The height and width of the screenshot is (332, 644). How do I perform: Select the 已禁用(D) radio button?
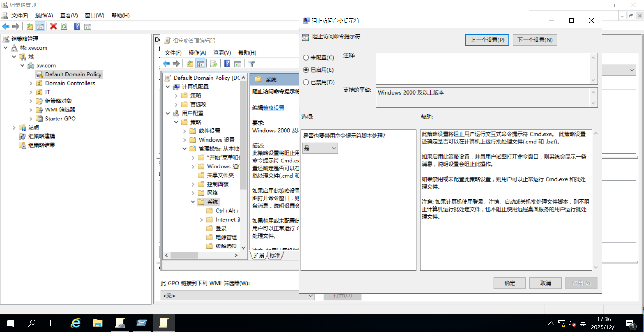tap(306, 82)
